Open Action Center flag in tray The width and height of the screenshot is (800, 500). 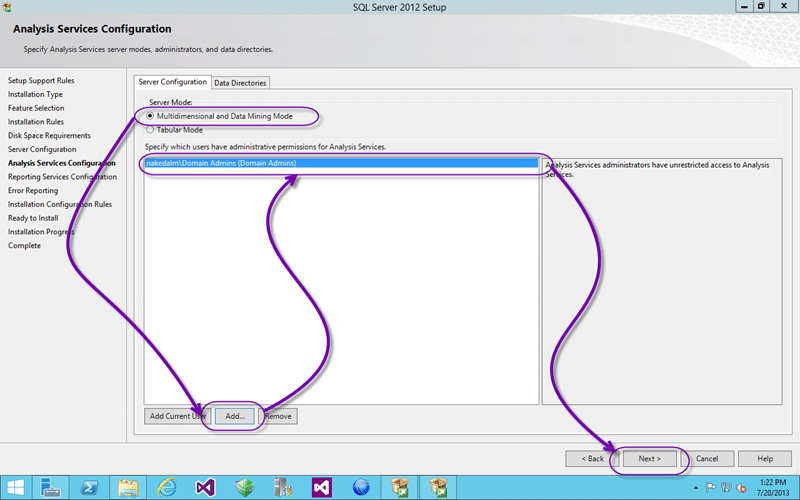pos(711,488)
